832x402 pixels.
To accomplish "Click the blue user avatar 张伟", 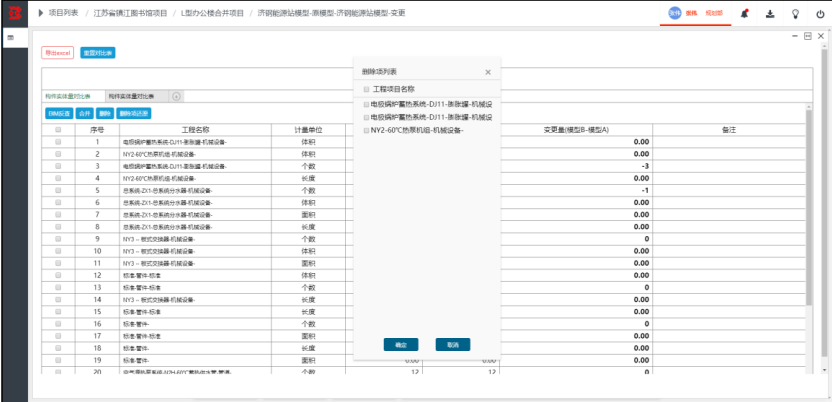I will click(674, 13).
